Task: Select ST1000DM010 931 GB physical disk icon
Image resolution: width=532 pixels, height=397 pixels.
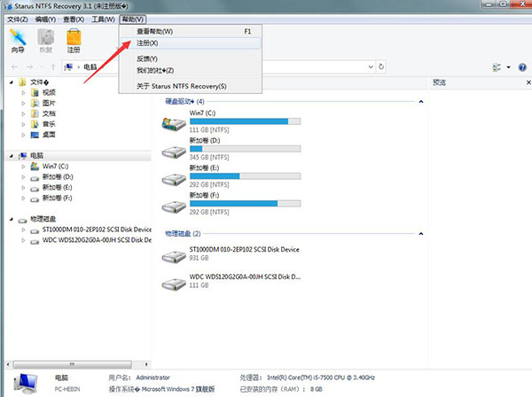Action: tap(174, 257)
